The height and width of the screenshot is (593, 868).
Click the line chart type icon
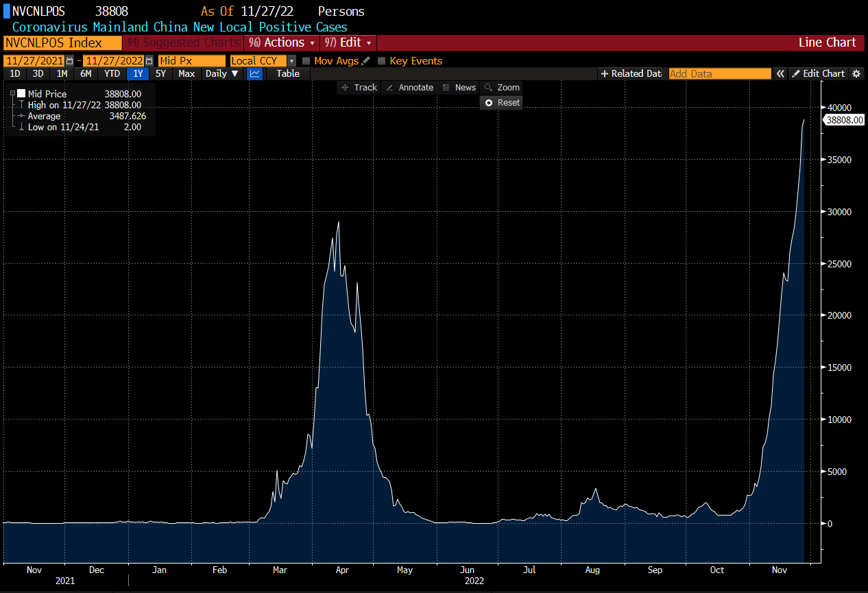click(x=254, y=73)
